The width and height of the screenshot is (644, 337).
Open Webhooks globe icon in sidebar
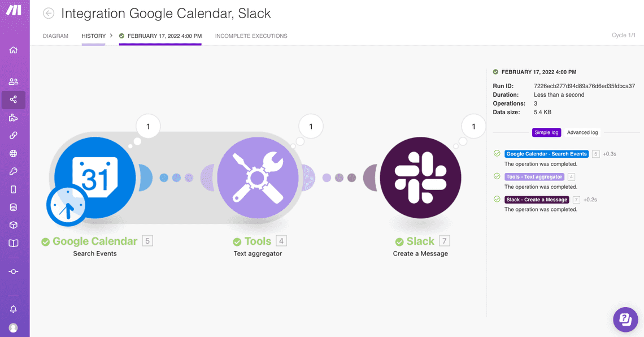(x=14, y=153)
